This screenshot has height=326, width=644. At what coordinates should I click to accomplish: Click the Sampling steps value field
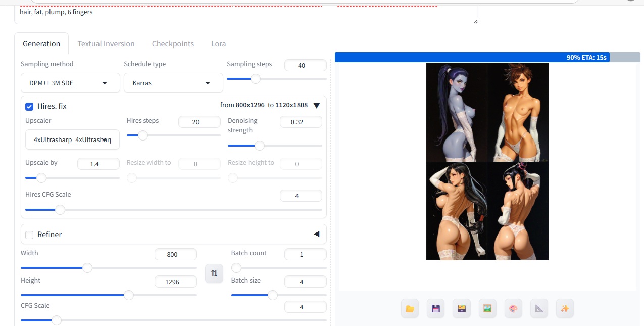point(306,65)
